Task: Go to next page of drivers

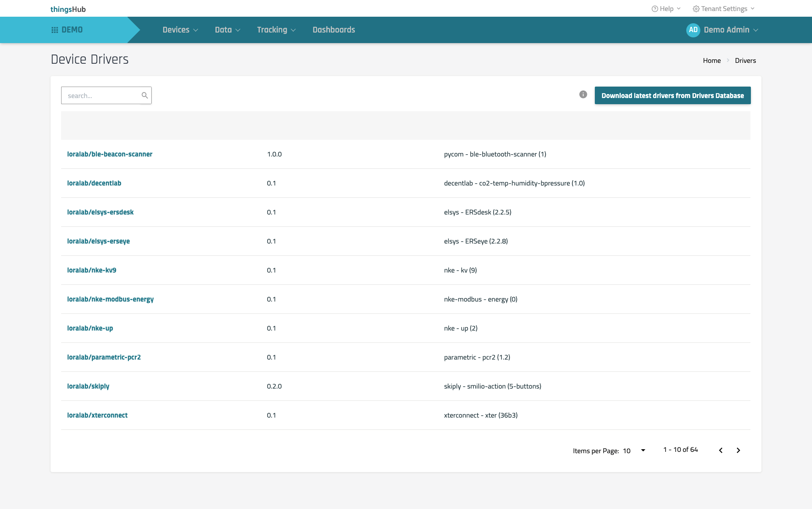Action: pos(738,450)
